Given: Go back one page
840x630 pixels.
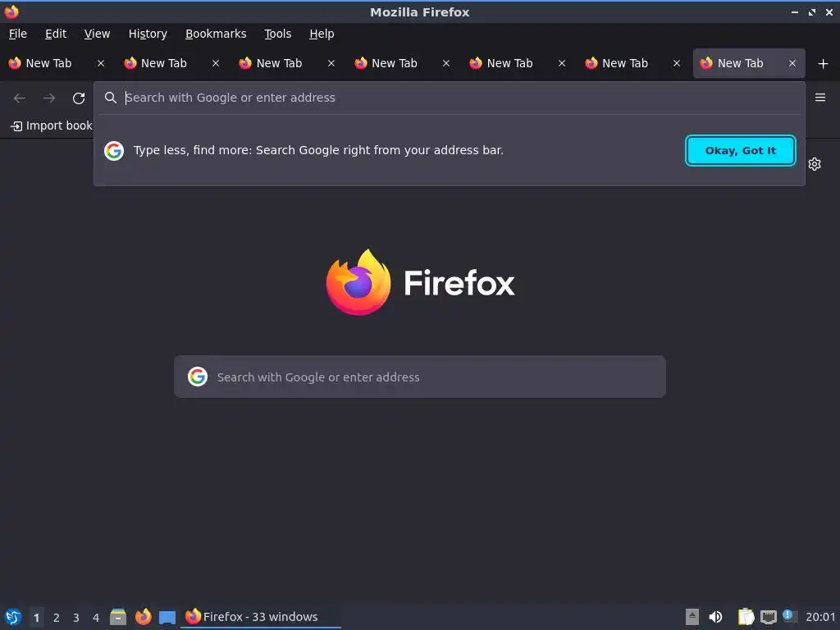Looking at the screenshot, I should (20, 98).
